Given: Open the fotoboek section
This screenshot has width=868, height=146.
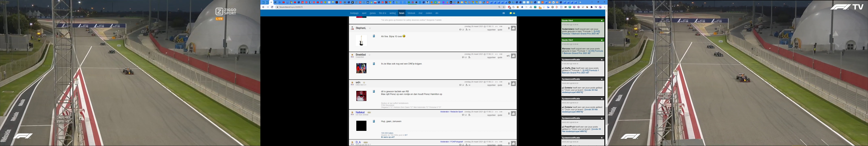Looking at the screenshot, I should [x=411, y=13].
